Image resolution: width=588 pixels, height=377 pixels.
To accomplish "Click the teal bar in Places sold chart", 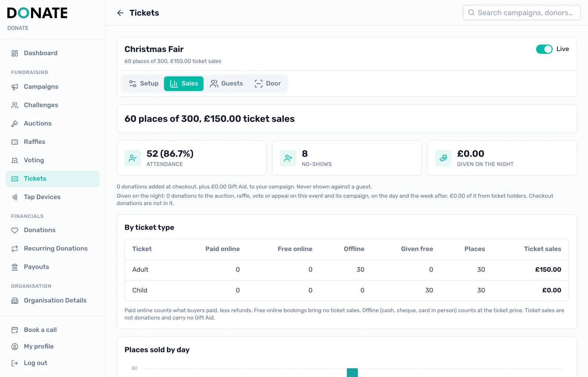I will (x=352, y=373).
